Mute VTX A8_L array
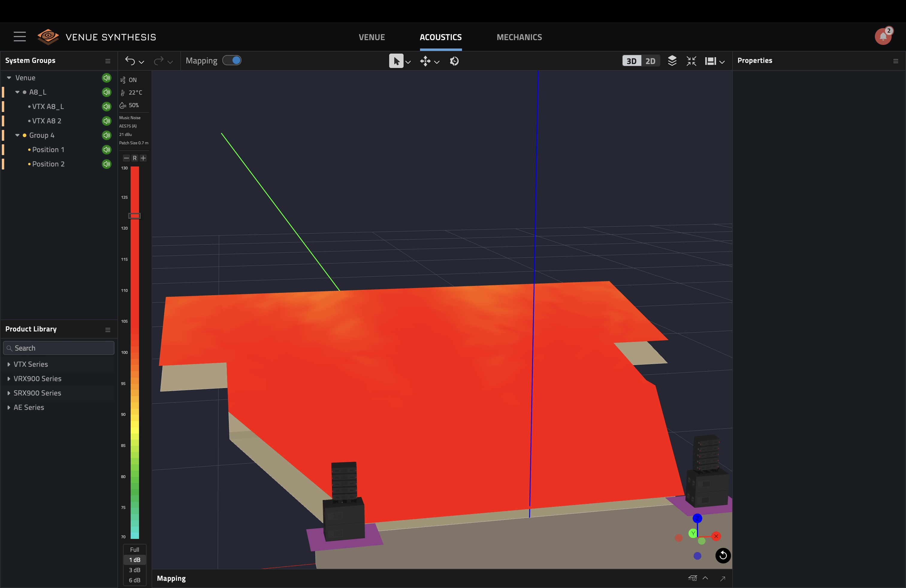 [107, 107]
